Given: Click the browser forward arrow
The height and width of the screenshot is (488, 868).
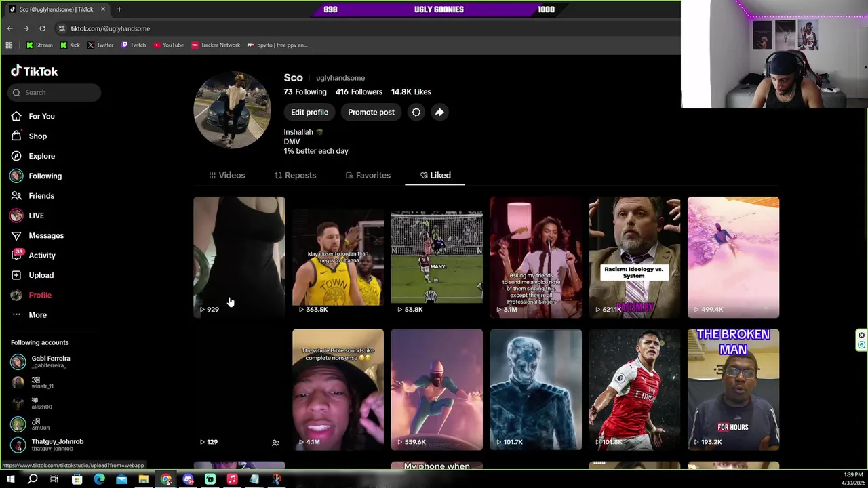Looking at the screenshot, I should coord(26,28).
